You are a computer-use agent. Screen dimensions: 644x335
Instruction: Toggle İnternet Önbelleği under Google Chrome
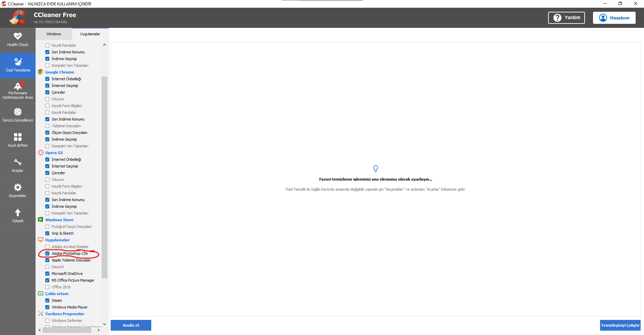(47, 79)
